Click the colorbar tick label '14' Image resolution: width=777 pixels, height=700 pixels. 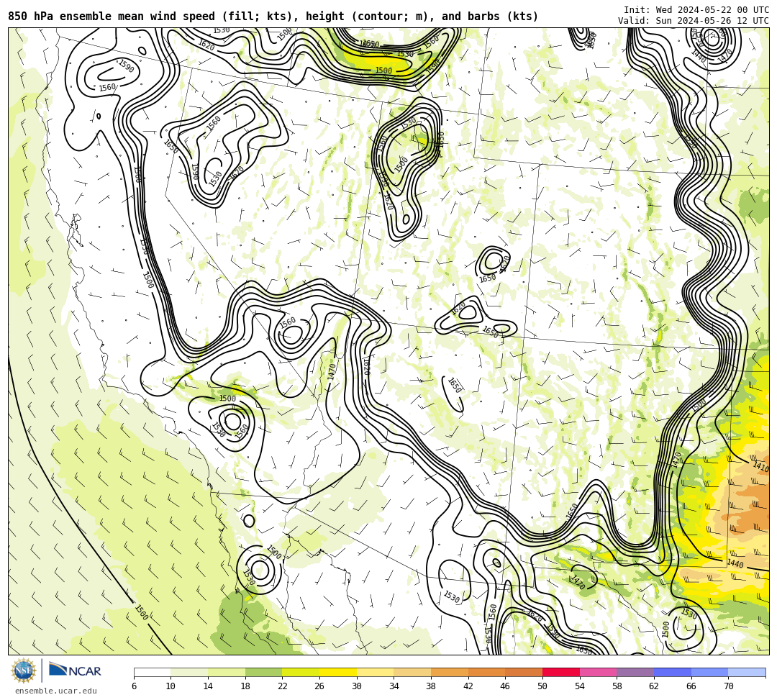(x=208, y=686)
